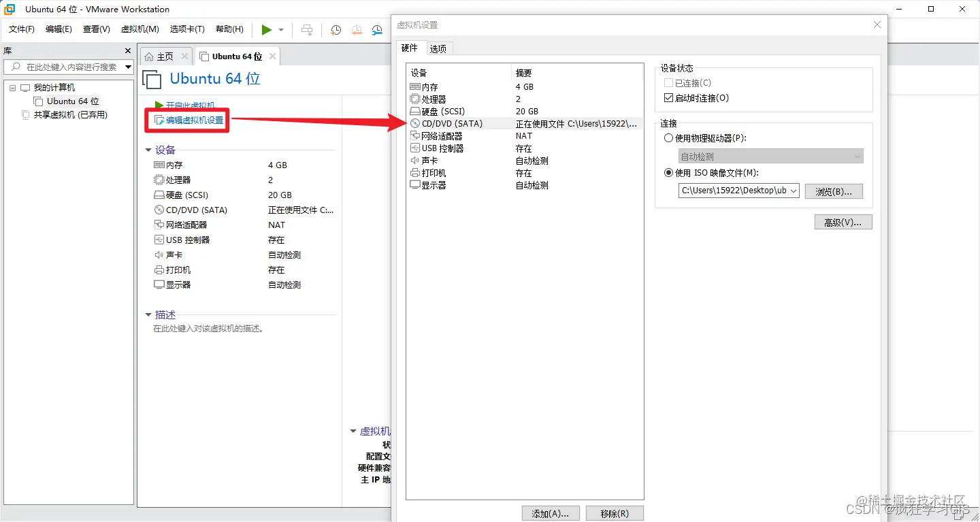
Task: Select CD/DVD (SATA) row in settings dialog
Action: pyautogui.click(x=524, y=124)
